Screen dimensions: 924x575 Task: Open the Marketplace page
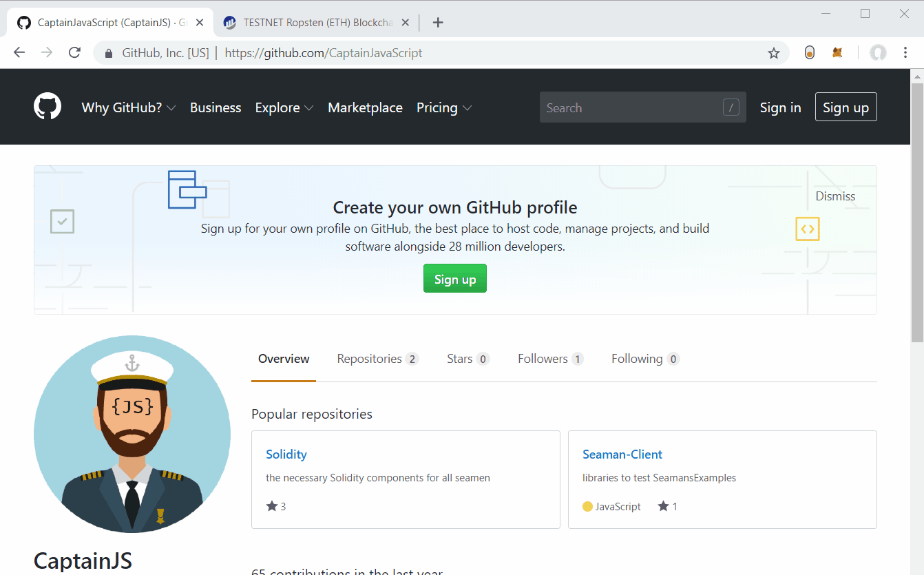coord(365,107)
